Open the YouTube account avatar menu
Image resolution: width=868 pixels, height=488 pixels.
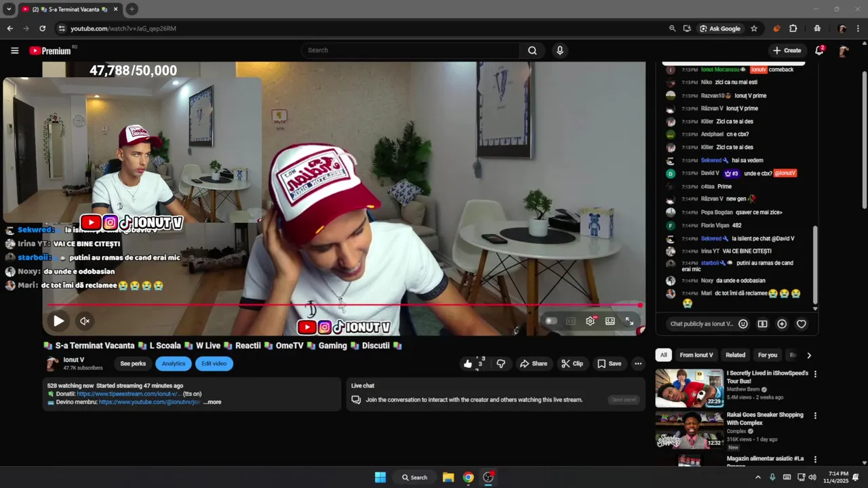[x=844, y=51]
